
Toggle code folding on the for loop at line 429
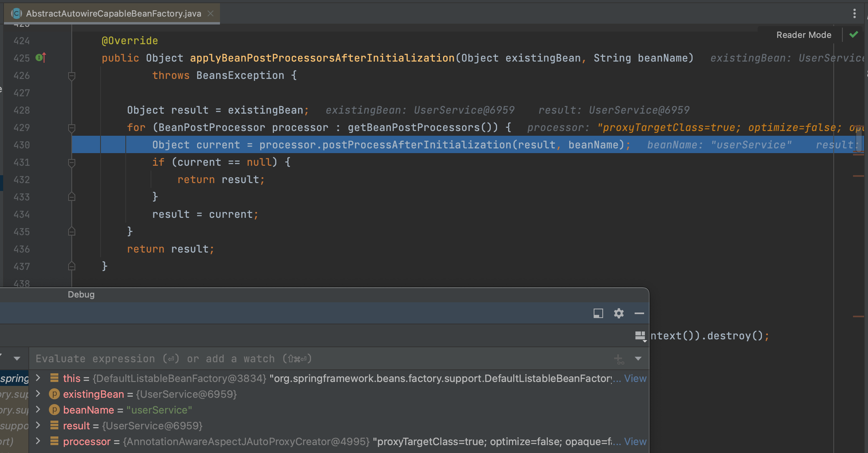point(72,128)
